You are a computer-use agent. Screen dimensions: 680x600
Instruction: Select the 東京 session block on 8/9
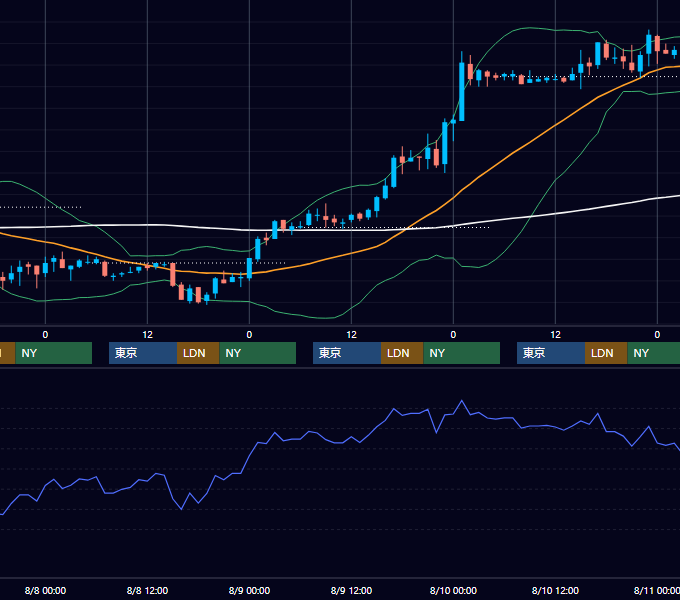coord(347,353)
